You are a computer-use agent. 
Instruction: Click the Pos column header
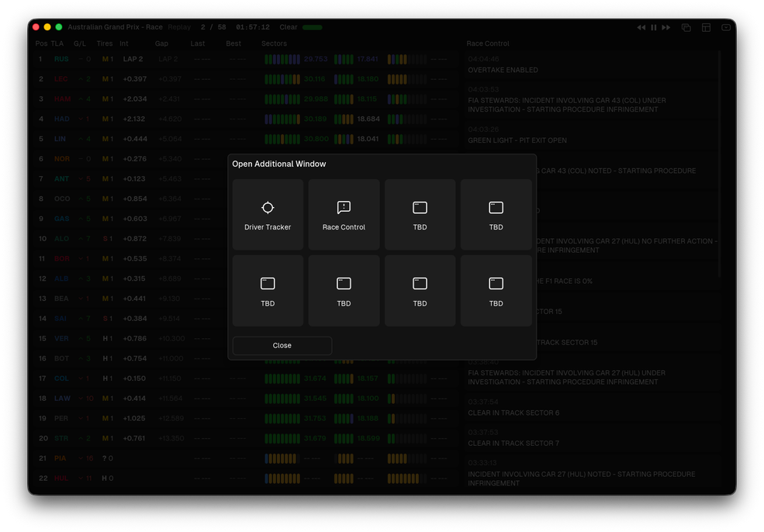tap(41, 43)
